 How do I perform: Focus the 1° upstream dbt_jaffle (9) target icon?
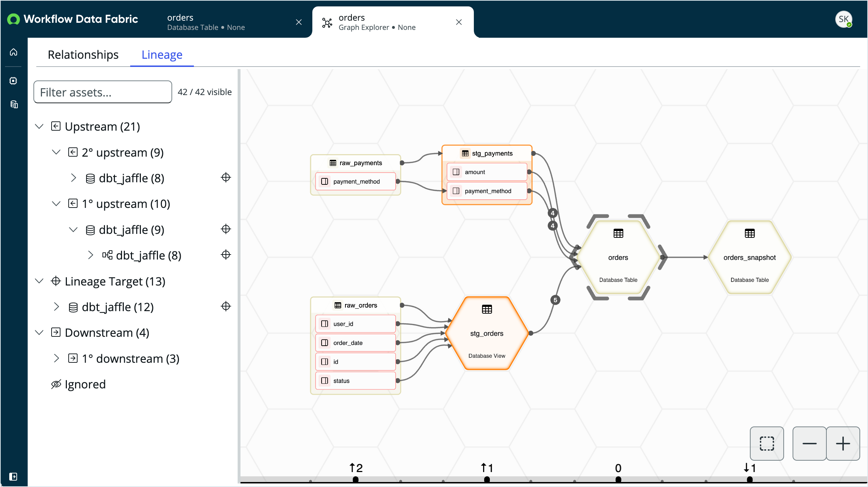tap(226, 229)
